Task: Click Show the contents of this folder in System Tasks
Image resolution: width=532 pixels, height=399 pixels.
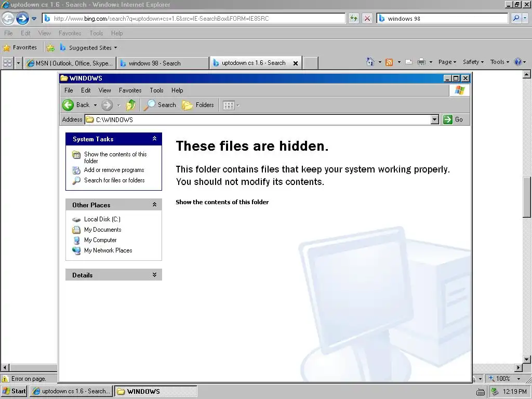Action: pyautogui.click(x=115, y=157)
